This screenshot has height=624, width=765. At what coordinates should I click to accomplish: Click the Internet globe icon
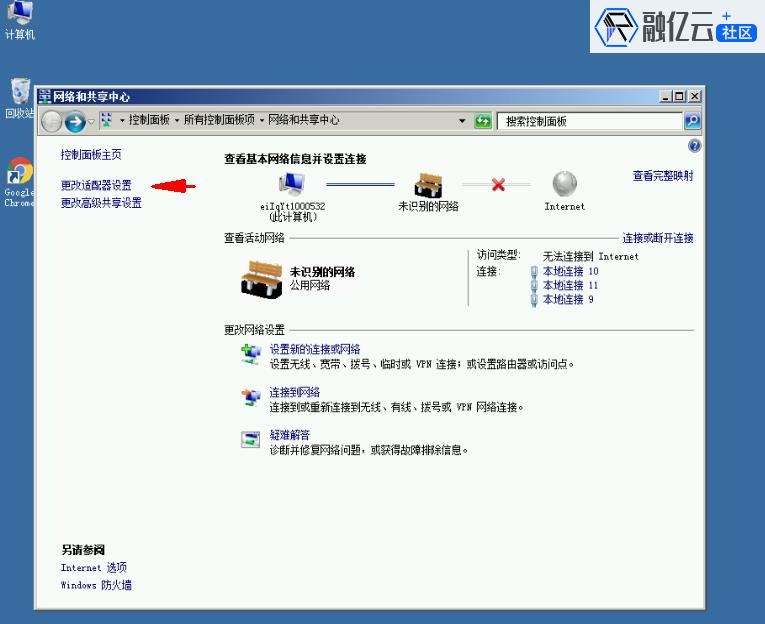pos(564,185)
